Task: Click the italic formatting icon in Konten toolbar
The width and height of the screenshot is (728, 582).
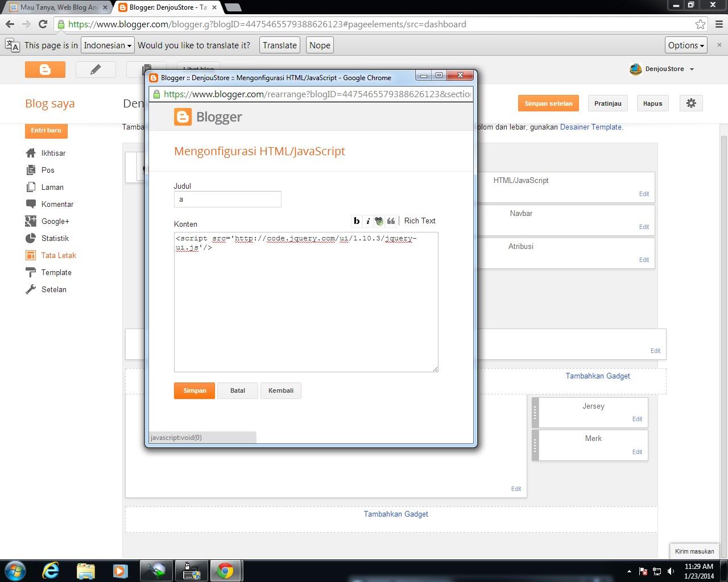Action: (x=368, y=221)
